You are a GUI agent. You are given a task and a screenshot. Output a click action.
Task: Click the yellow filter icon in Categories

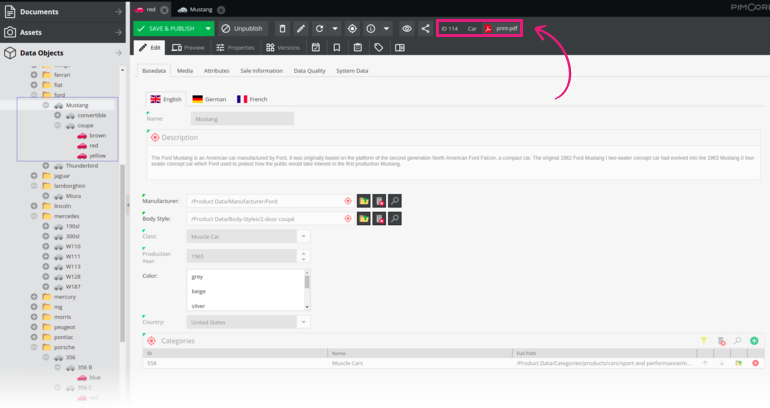704,341
